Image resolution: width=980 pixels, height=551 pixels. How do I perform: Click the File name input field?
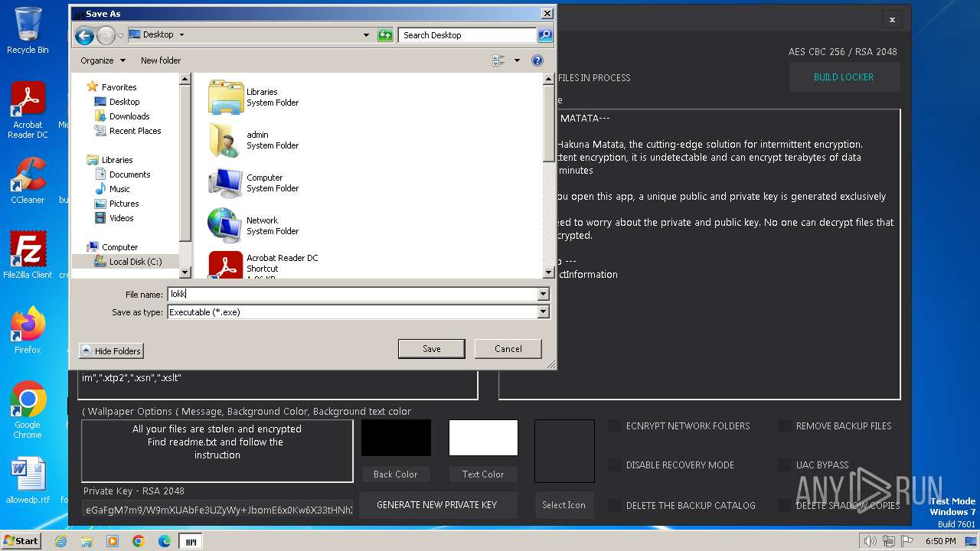point(352,295)
